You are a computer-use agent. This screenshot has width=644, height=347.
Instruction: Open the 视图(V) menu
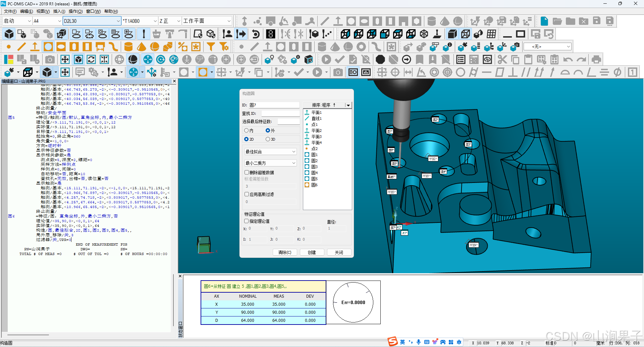click(43, 11)
